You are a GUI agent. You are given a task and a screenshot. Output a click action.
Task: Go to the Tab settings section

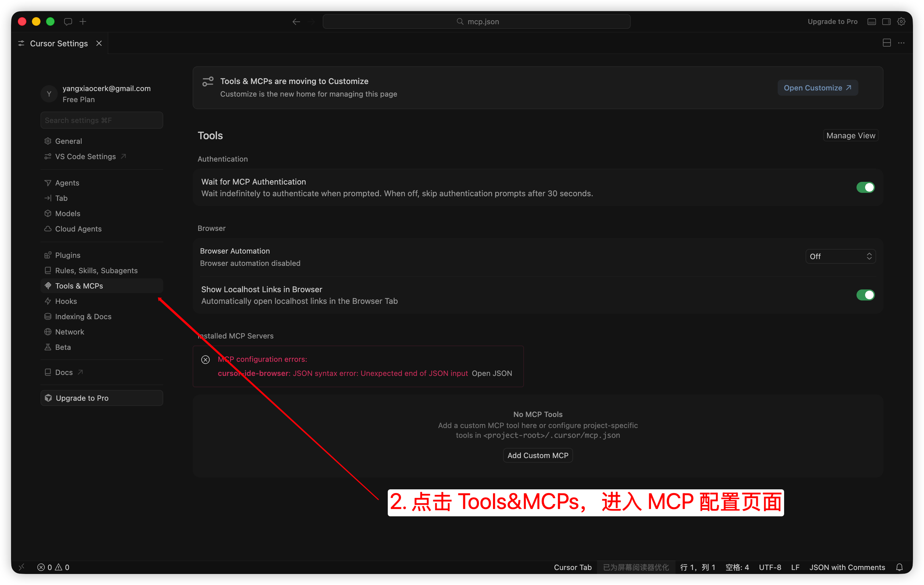[102, 198]
